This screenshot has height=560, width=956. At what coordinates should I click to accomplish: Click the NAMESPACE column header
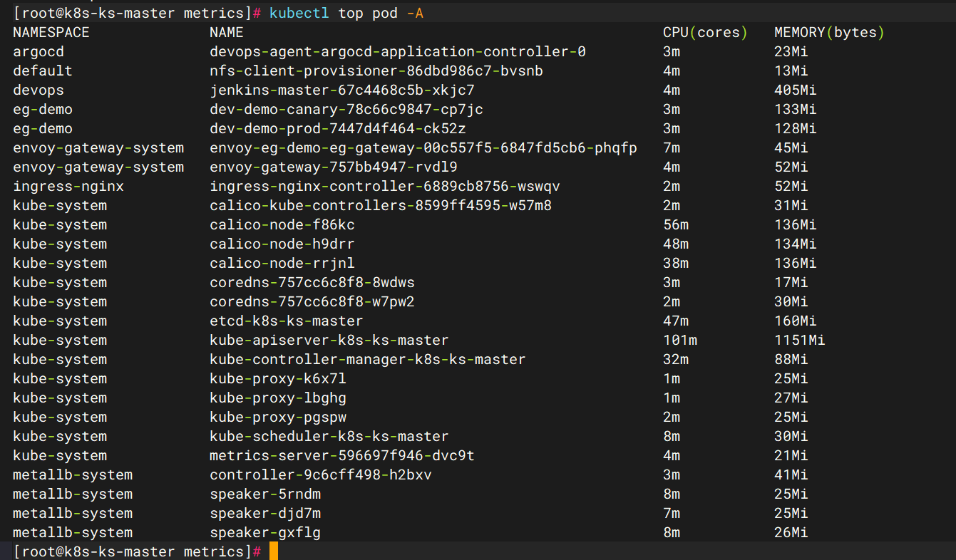[51, 33]
